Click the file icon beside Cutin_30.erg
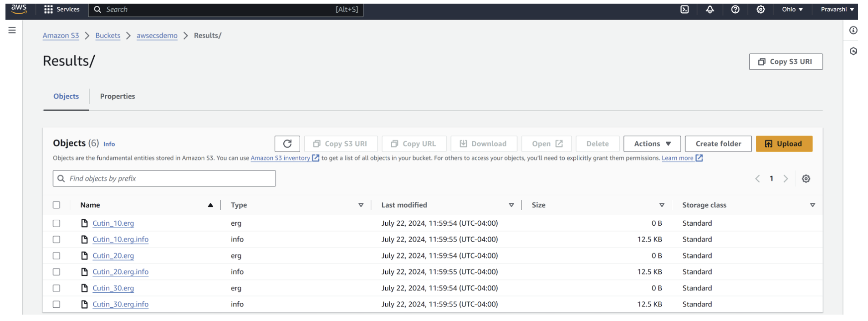The image size is (868, 321). (84, 288)
